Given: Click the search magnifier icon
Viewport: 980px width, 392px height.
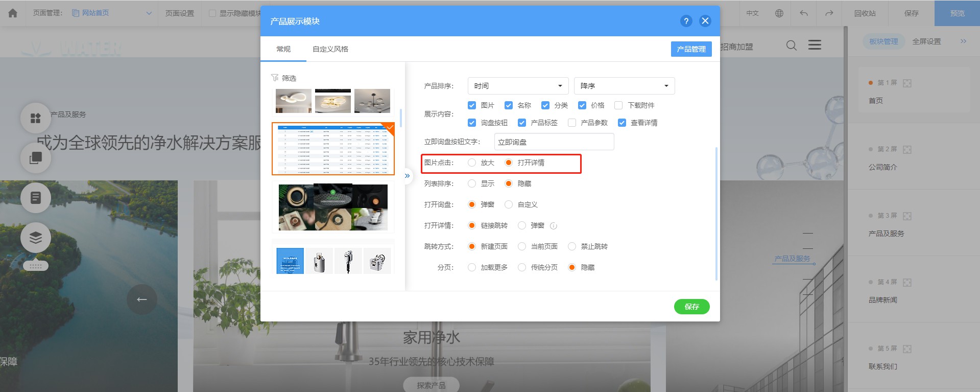Looking at the screenshot, I should click(x=792, y=45).
